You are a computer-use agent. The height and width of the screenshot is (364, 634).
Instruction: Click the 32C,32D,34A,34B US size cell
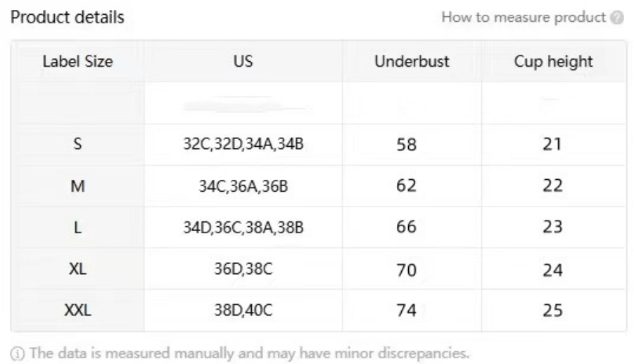pos(243,144)
